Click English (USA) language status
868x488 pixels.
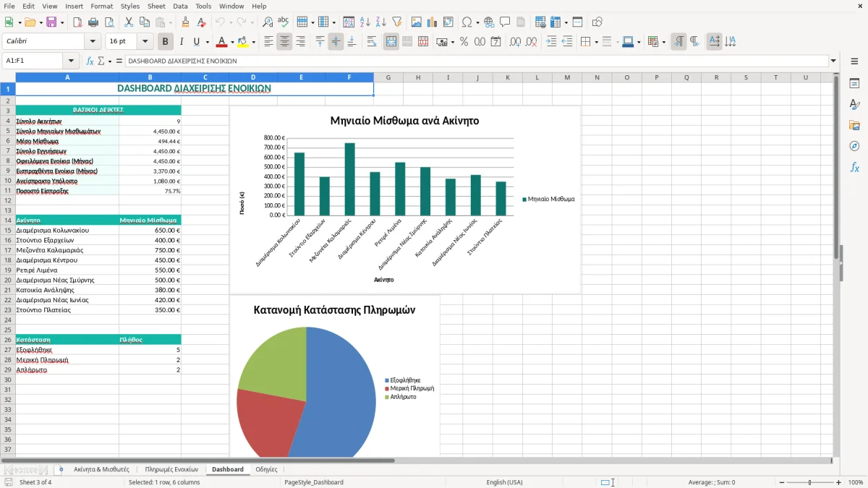click(x=504, y=482)
